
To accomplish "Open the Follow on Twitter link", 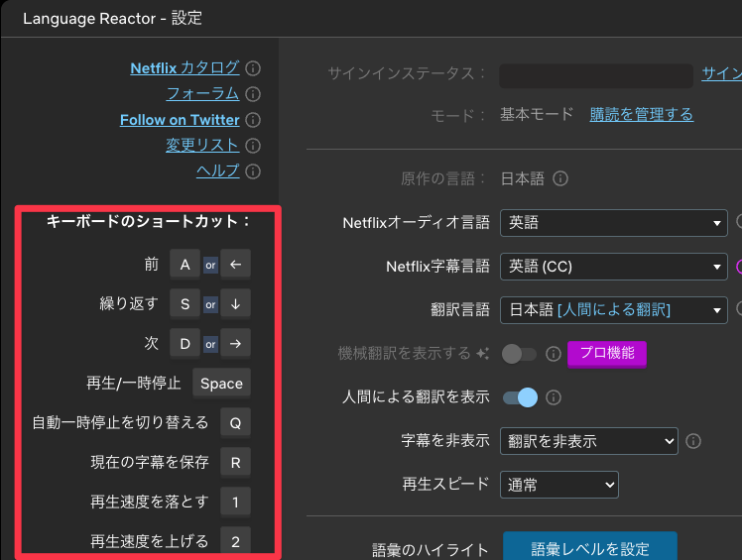I will [180, 120].
